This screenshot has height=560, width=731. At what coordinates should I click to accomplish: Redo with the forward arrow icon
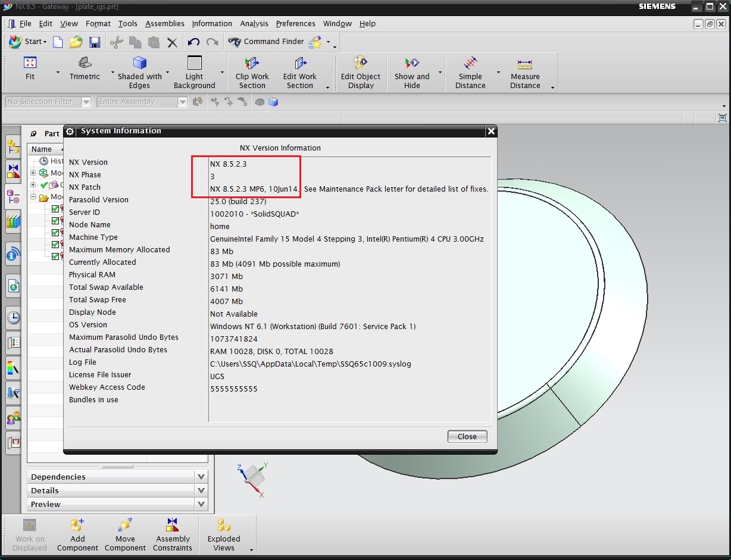(212, 42)
